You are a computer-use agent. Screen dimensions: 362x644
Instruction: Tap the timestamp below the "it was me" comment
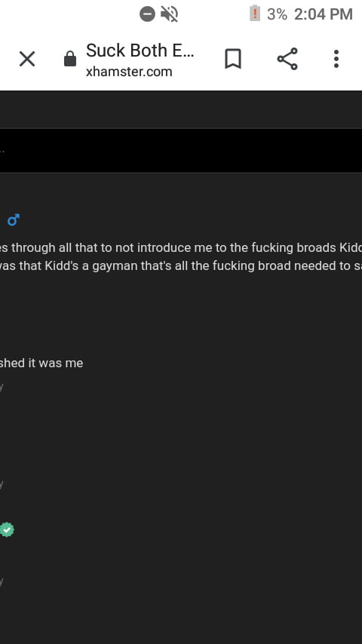(2, 387)
